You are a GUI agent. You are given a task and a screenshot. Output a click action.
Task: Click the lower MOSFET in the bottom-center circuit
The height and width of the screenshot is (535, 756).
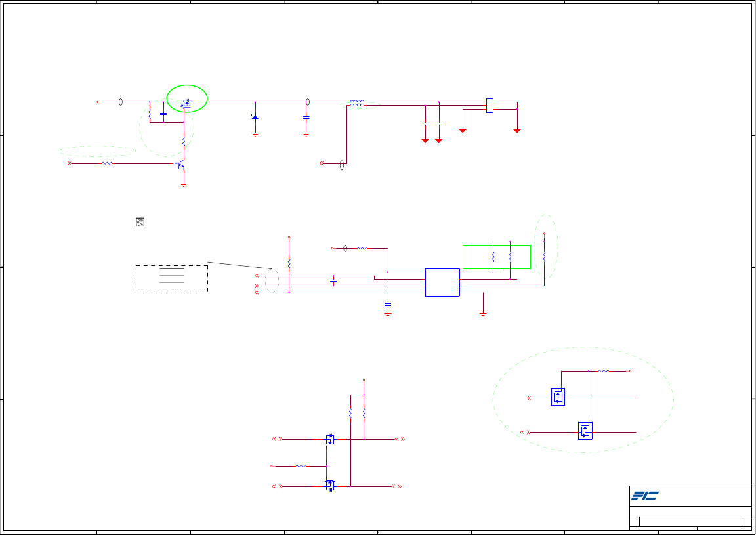(x=330, y=485)
